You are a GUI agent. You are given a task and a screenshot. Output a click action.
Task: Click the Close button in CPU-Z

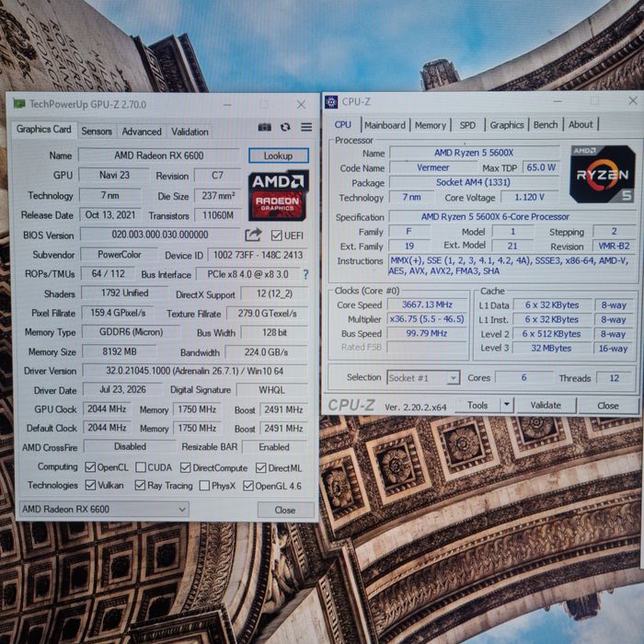[608, 406]
